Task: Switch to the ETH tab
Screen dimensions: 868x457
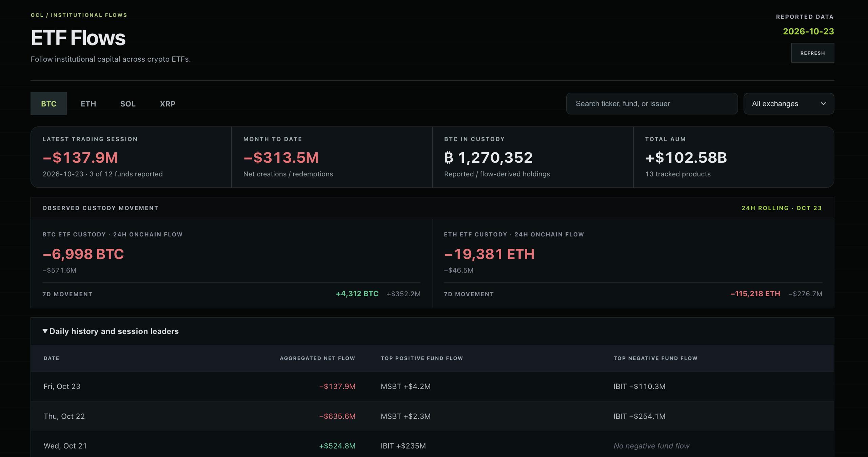Action: [x=88, y=104]
